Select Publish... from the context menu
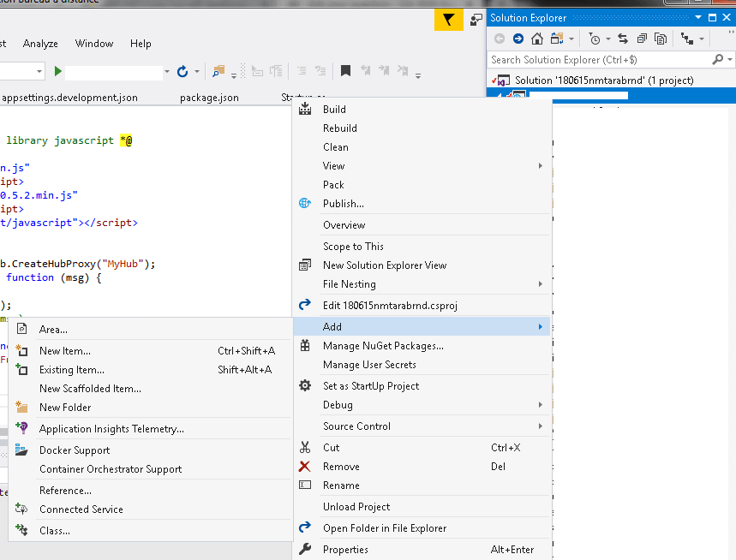Viewport: 736px width, 560px height. [x=422, y=204]
